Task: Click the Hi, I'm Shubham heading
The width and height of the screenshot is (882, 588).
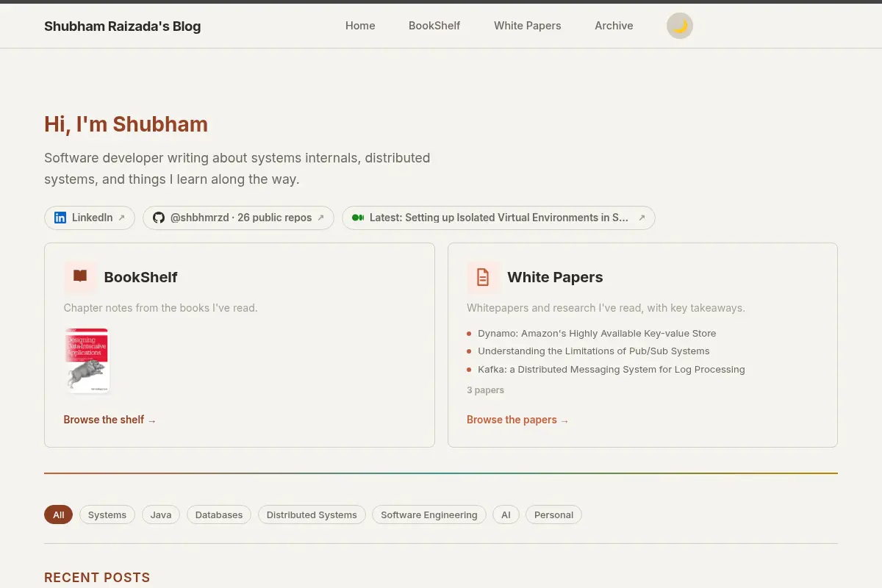Action: [x=126, y=124]
